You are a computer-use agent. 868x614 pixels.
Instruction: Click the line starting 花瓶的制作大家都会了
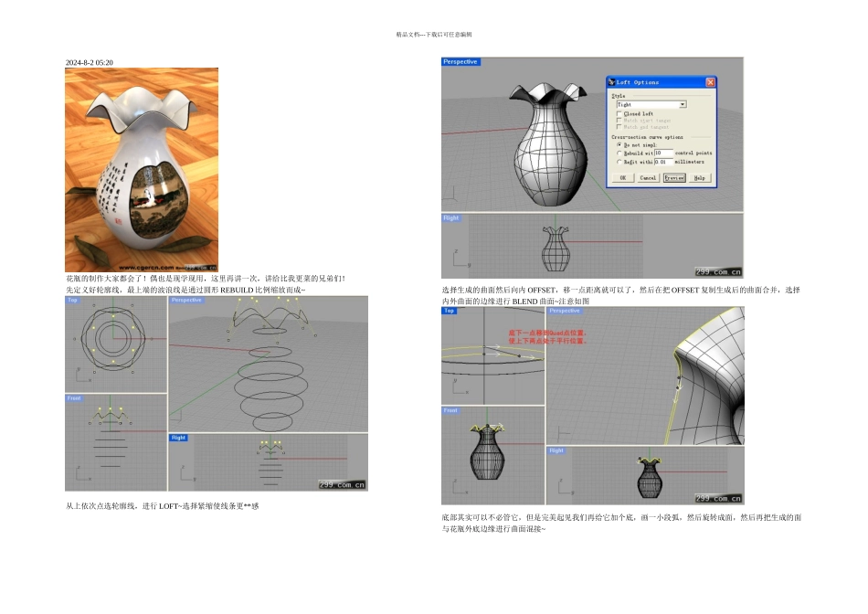click(206, 279)
